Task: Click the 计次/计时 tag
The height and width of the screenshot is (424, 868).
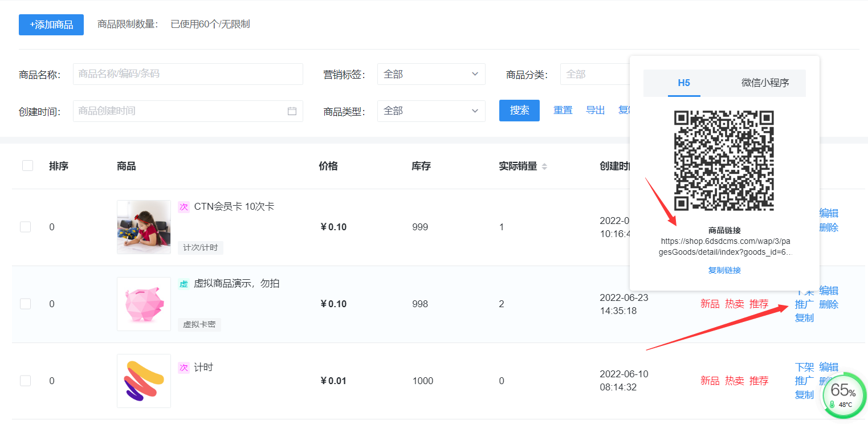Action: [201, 247]
